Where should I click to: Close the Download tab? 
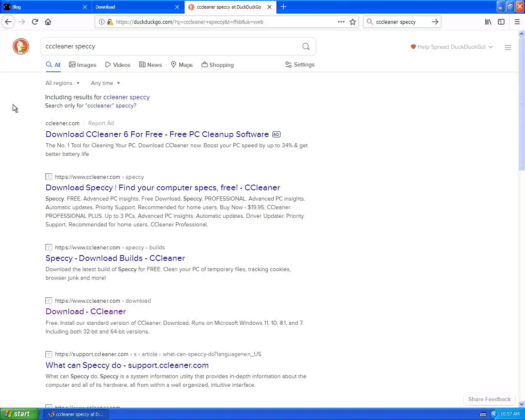(177, 7)
